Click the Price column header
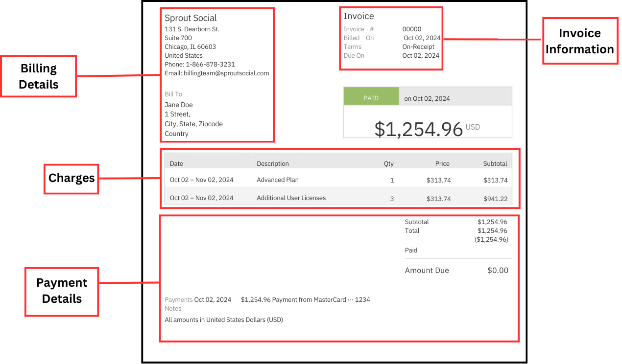622x364 pixels. click(x=442, y=164)
